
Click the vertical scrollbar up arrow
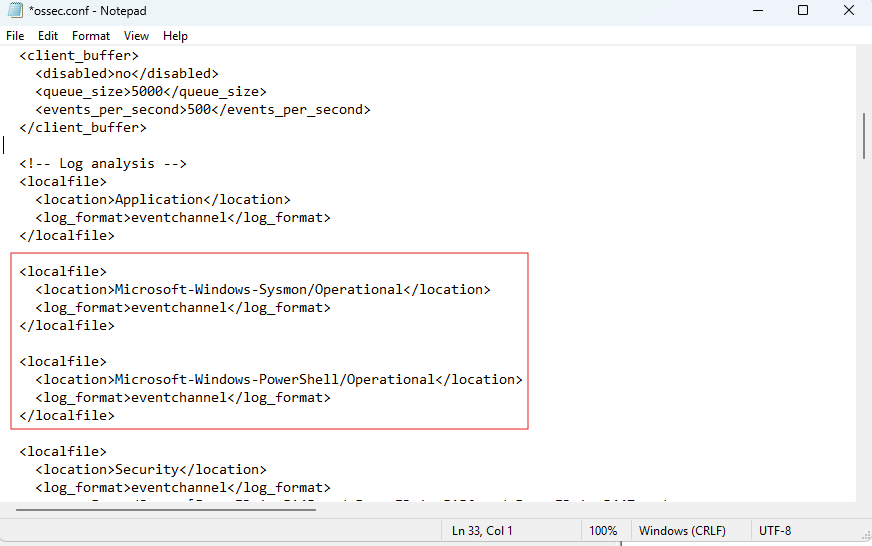coord(864,53)
